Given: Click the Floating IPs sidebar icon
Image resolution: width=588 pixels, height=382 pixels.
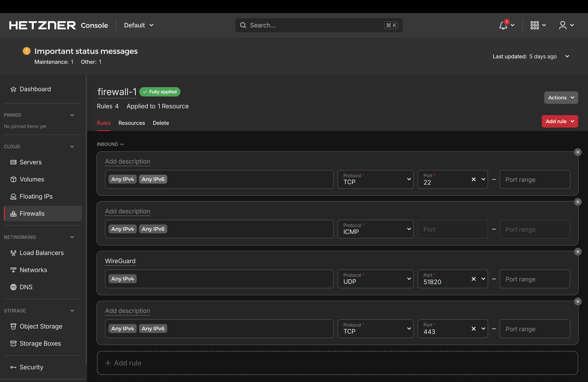Looking at the screenshot, I should coord(14,196).
